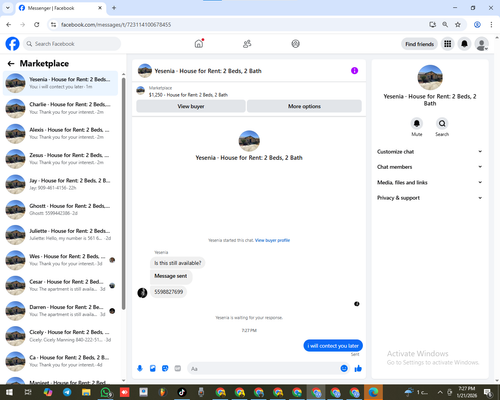Open View buyer profile link
The width and height of the screenshot is (500, 400).
coord(272,240)
